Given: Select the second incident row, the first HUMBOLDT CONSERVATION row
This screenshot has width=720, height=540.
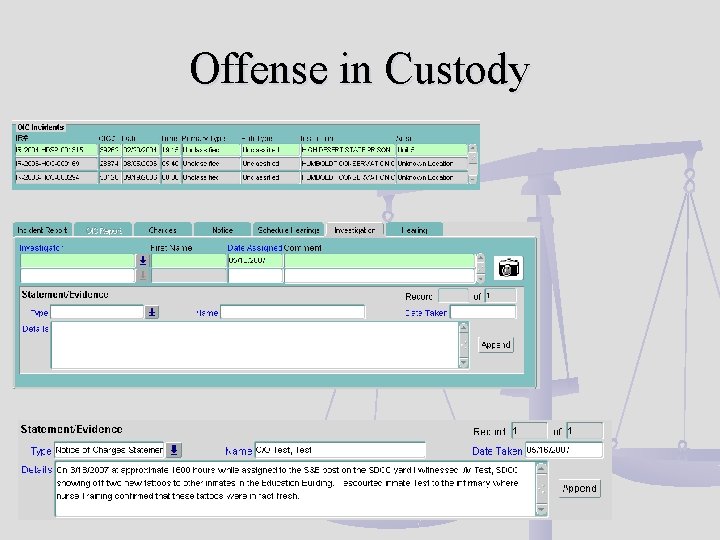Looking at the screenshot, I should 241,163.
